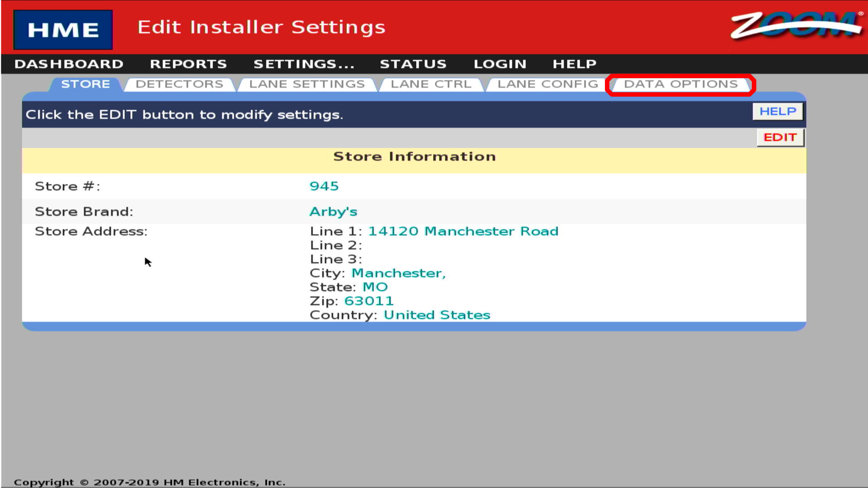This screenshot has height=488, width=868.
Task: Click the store number 945
Action: pyautogui.click(x=324, y=186)
